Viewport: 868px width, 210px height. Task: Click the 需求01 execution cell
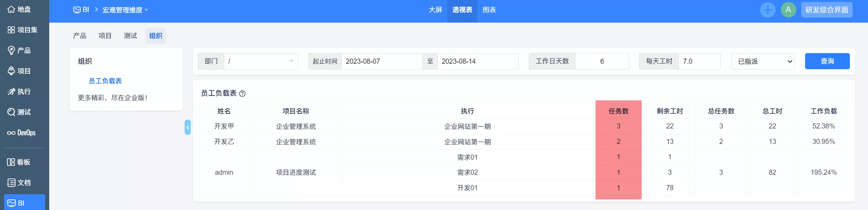coord(467,157)
